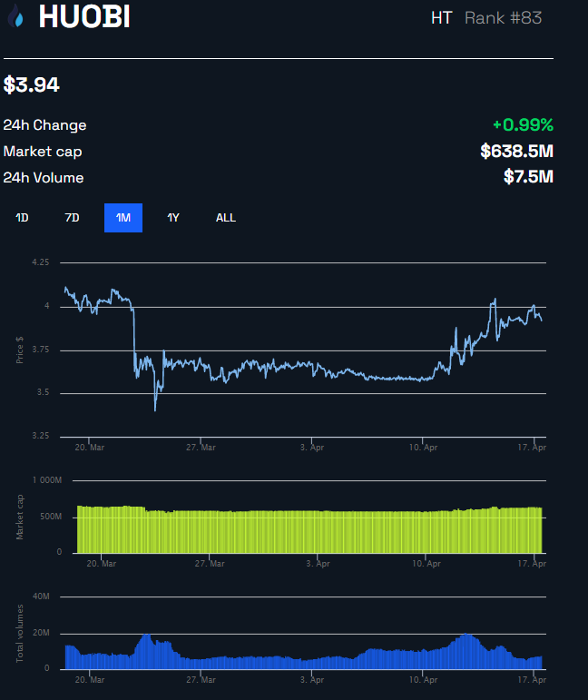588x700 pixels.
Task: Click the 1 000M market cap axis label
Action: (x=47, y=480)
